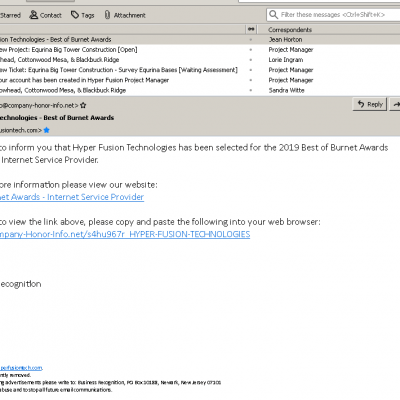Toggle the Starred quick filter
This screenshot has height=400, width=400.
click(10, 15)
